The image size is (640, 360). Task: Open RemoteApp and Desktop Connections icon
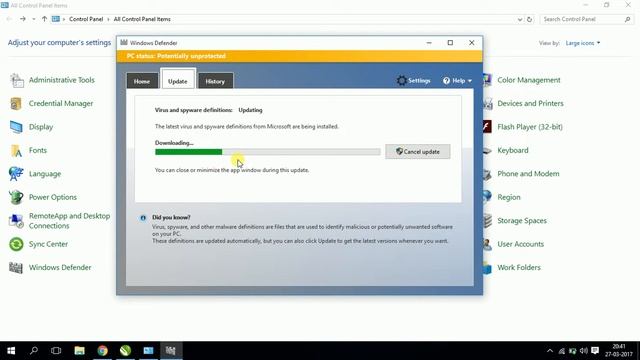pos(16,221)
